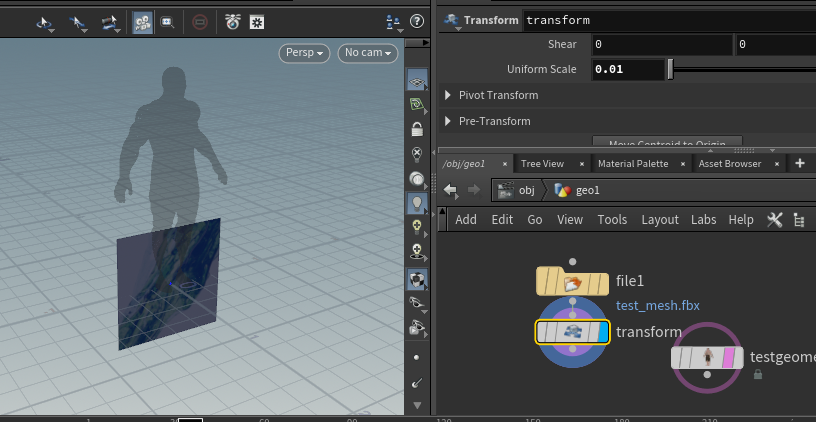This screenshot has width=816, height=422.
Task: Click the Uniform Scale field showing 0.01
Action: pyautogui.click(x=628, y=69)
